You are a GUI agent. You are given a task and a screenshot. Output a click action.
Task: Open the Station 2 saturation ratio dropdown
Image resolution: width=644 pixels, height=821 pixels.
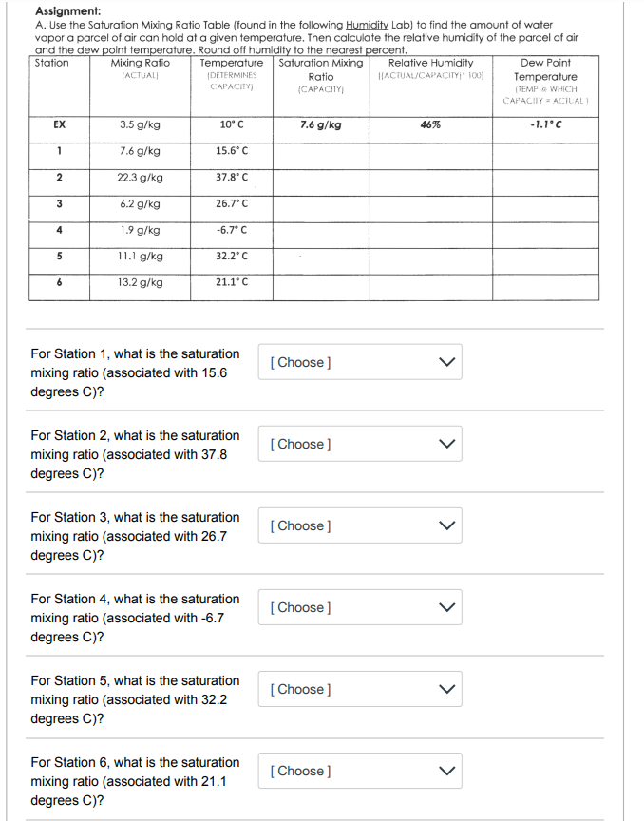click(x=360, y=444)
